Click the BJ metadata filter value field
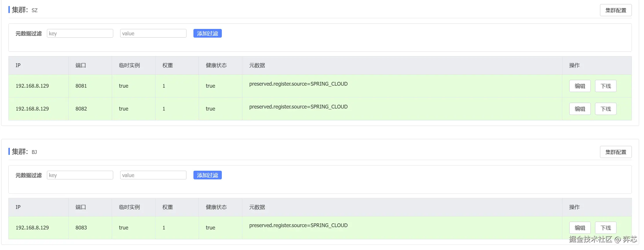 [x=153, y=175]
